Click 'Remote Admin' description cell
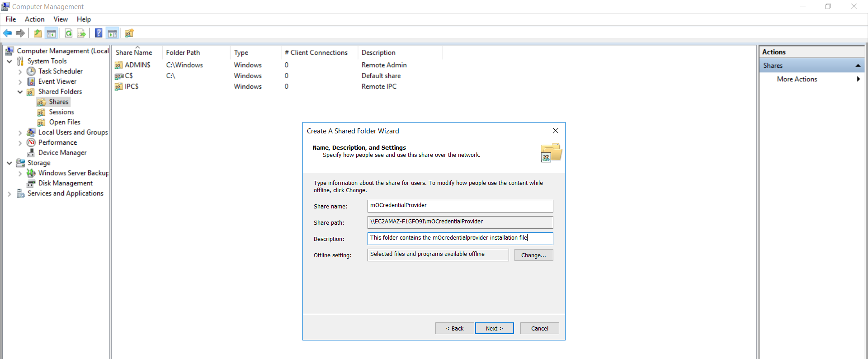Viewport: 868px width, 359px height. [x=384, y=65]
